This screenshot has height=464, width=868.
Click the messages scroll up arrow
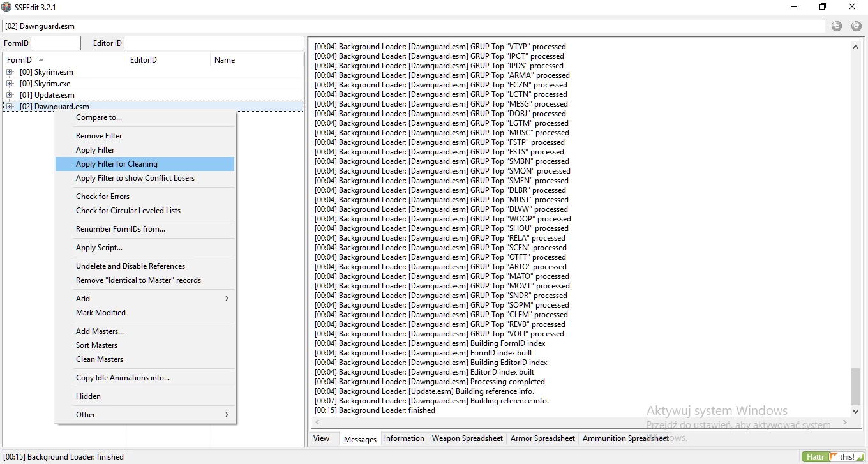856,46
